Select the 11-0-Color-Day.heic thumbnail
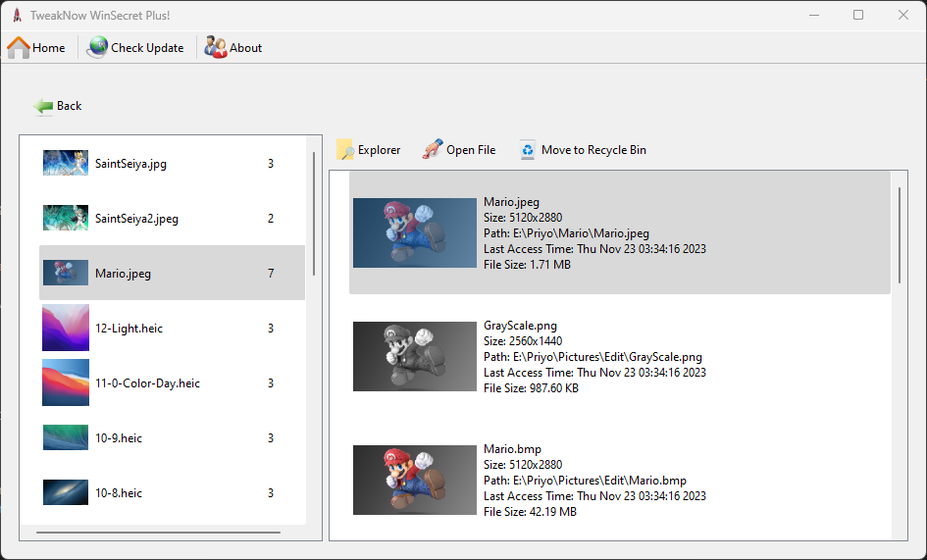 (66, 382)
